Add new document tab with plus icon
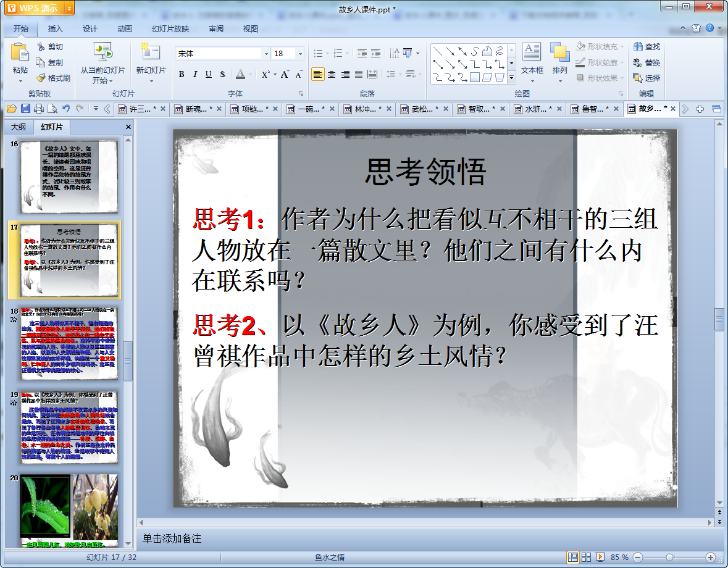Viewport: 728px width, 568px height. [700, 109]
